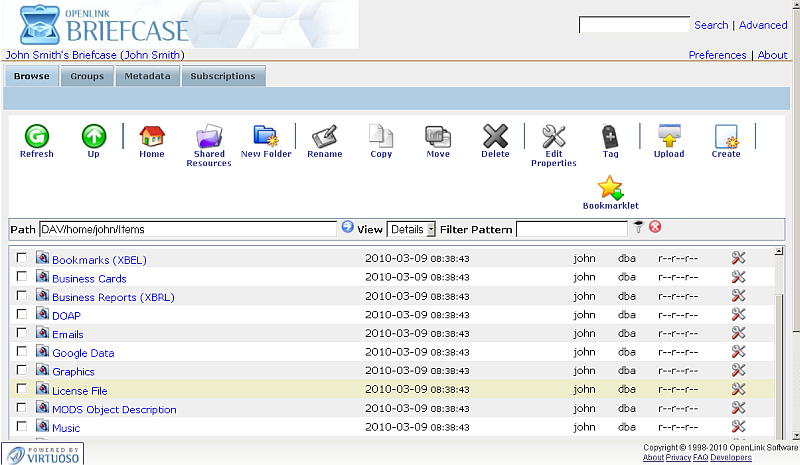Open the Tag tool
This screenshot has width=800, height=465.
[x=610, y=136]
